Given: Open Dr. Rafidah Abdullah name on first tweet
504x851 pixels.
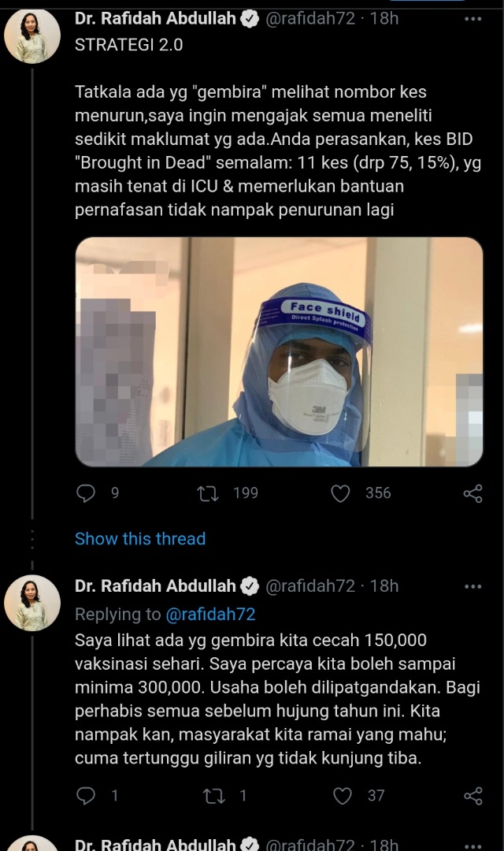Looking at the screenshot, I should tap(155, 18).
